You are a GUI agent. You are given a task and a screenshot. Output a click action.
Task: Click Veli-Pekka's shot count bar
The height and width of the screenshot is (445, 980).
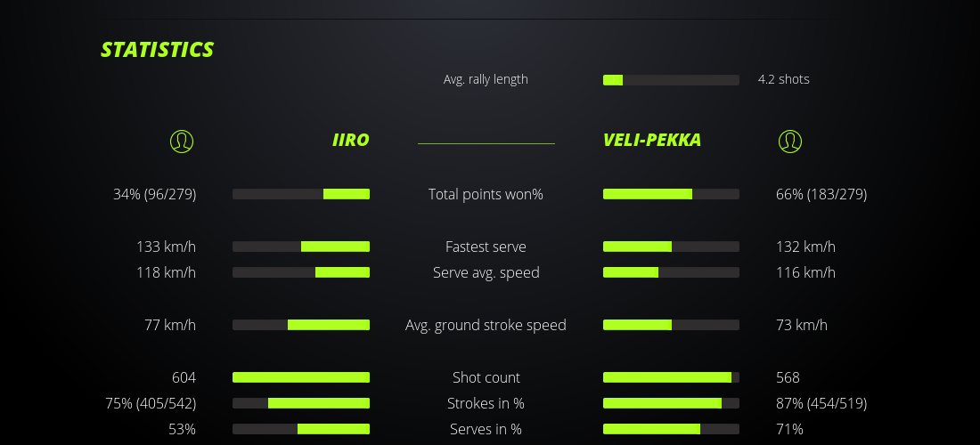click(x=671, y=377)
